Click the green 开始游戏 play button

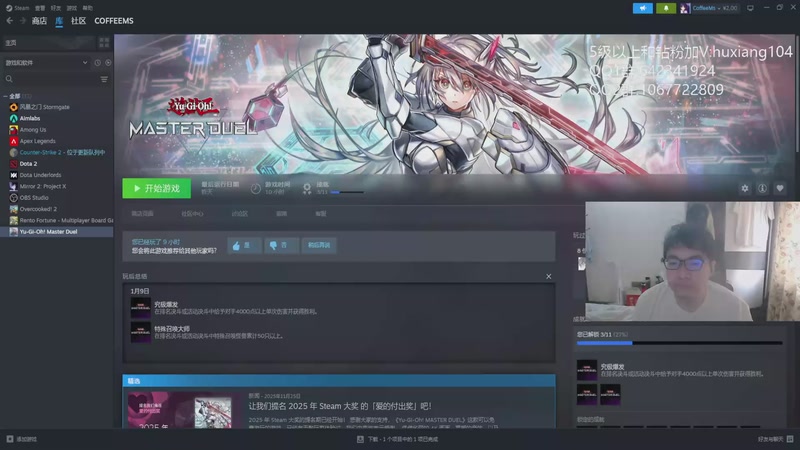tap(157, 188)
